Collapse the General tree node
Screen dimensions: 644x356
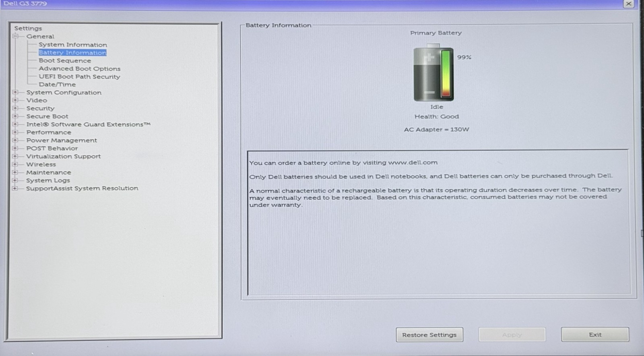(15, 36)
